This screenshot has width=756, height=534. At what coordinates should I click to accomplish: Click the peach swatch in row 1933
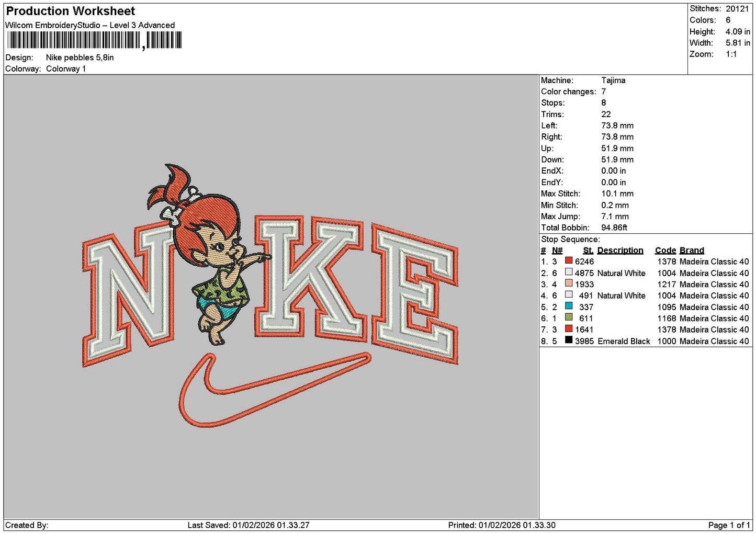click(569, 283)
